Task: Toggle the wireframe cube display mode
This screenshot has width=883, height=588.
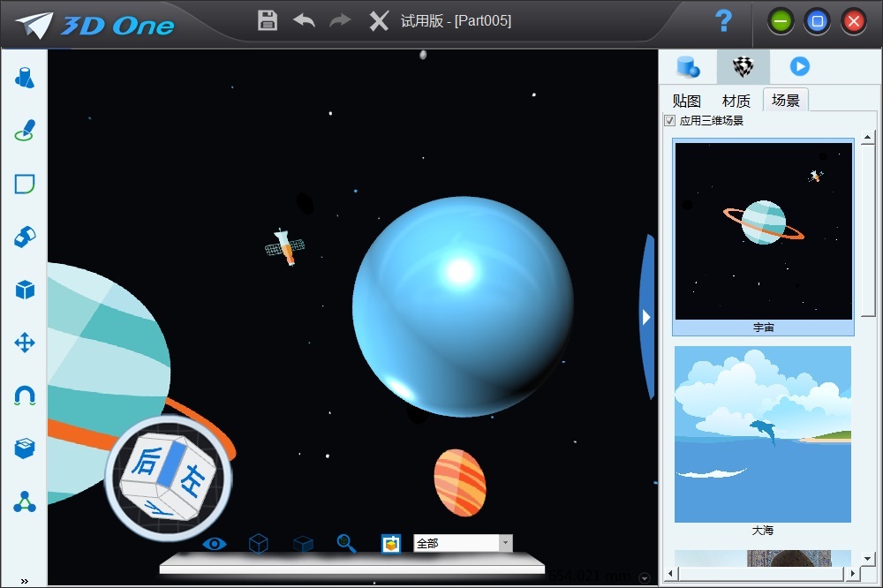Action: tap(258, 543)
